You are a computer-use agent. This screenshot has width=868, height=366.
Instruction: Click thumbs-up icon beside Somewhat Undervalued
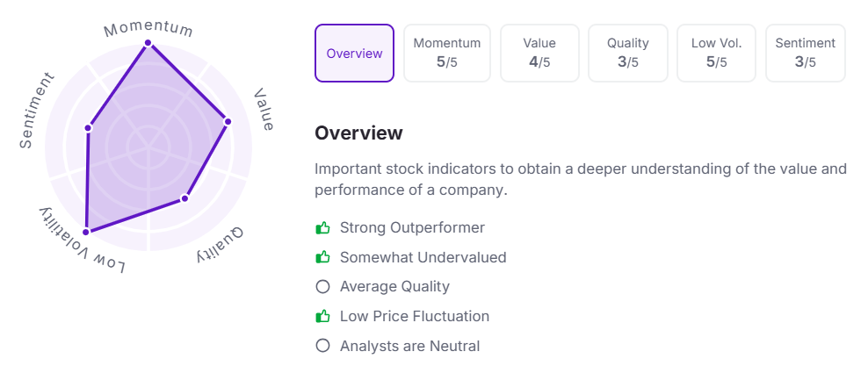[322, 258]
